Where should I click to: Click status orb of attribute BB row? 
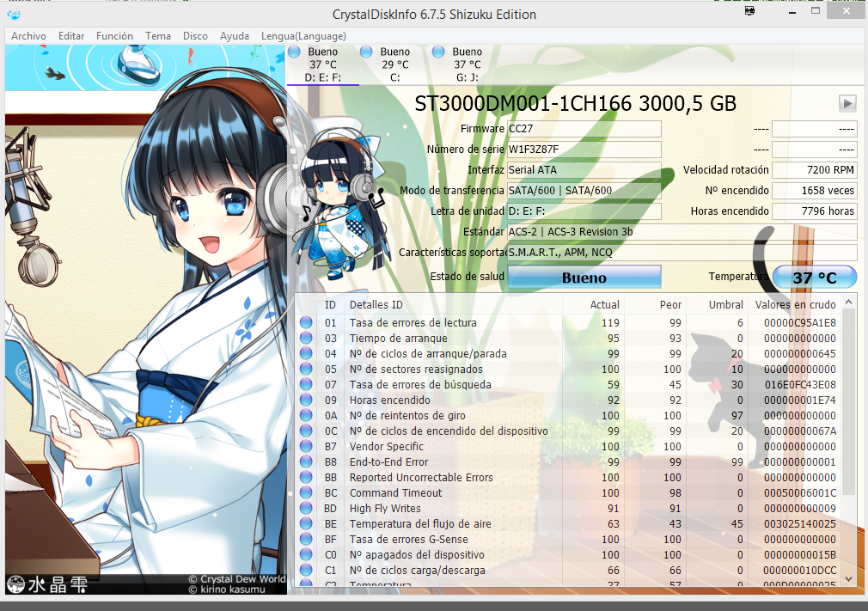(x=306, y=478)
